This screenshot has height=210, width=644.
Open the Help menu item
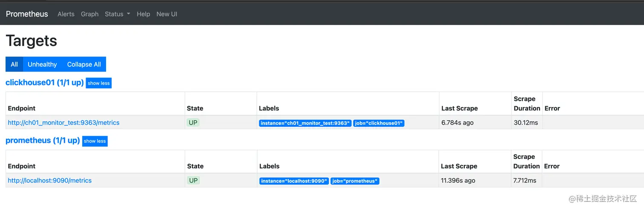143,14
